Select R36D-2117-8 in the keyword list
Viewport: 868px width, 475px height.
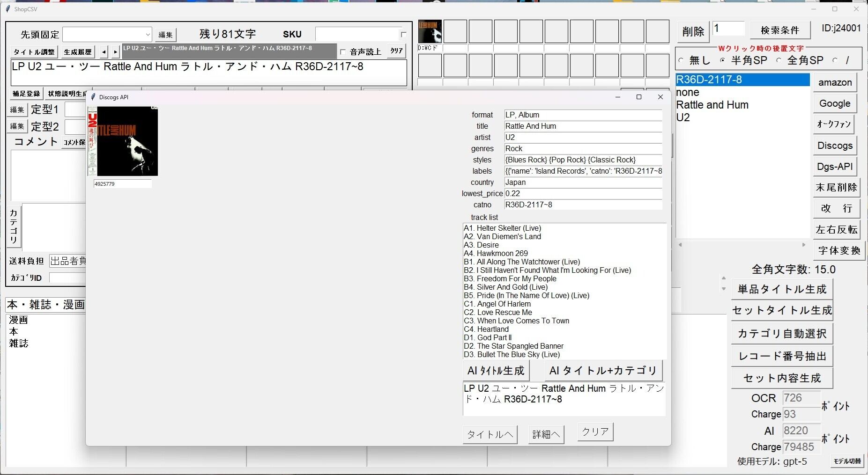pyautogui.click(x=742, y=80)
